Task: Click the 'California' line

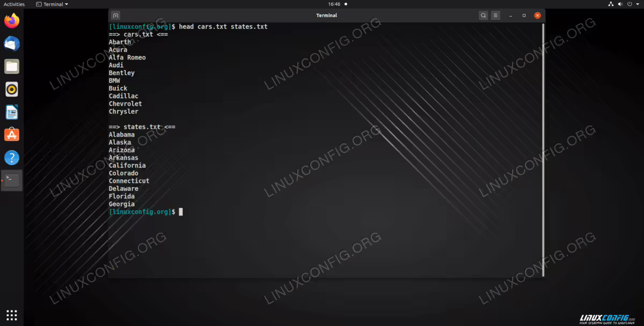Action: pos(127,166)
